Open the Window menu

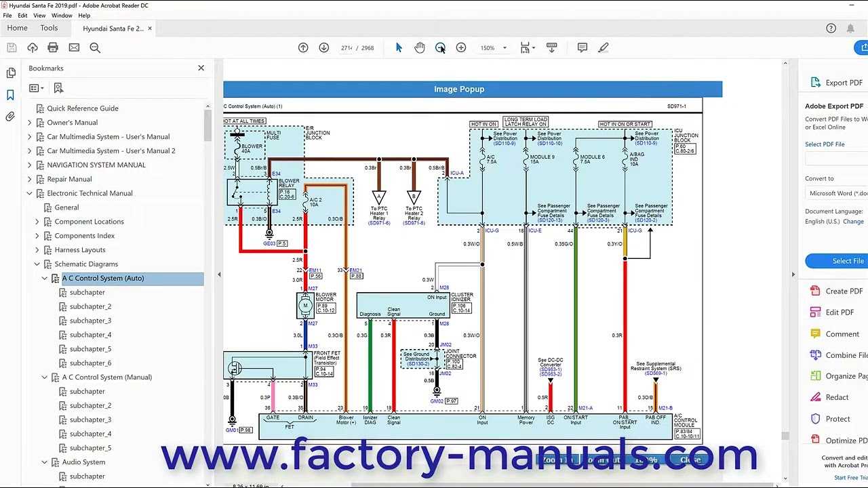point(62,15)
